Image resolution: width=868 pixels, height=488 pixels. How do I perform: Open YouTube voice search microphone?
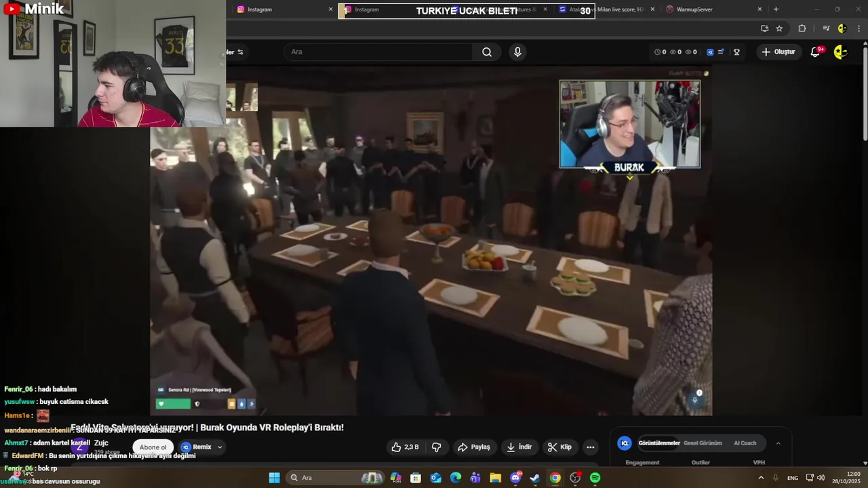(517, 52)
